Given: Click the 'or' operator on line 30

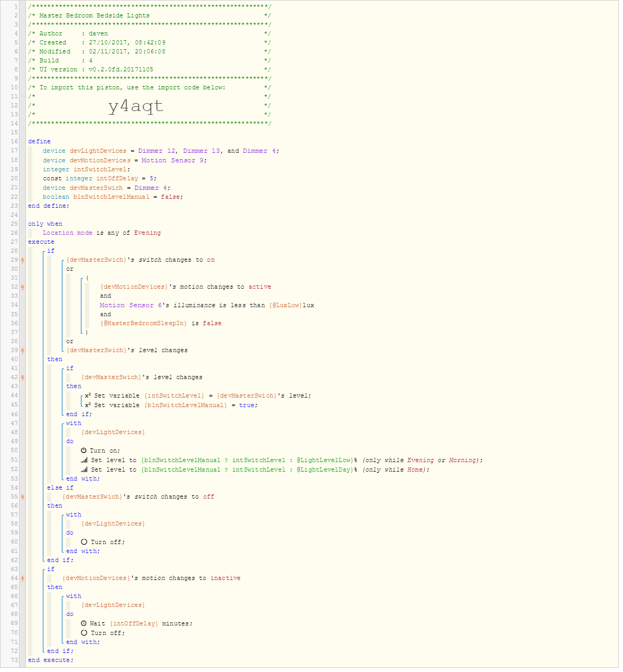Looking at the screenshot, I should coord(70,269).
